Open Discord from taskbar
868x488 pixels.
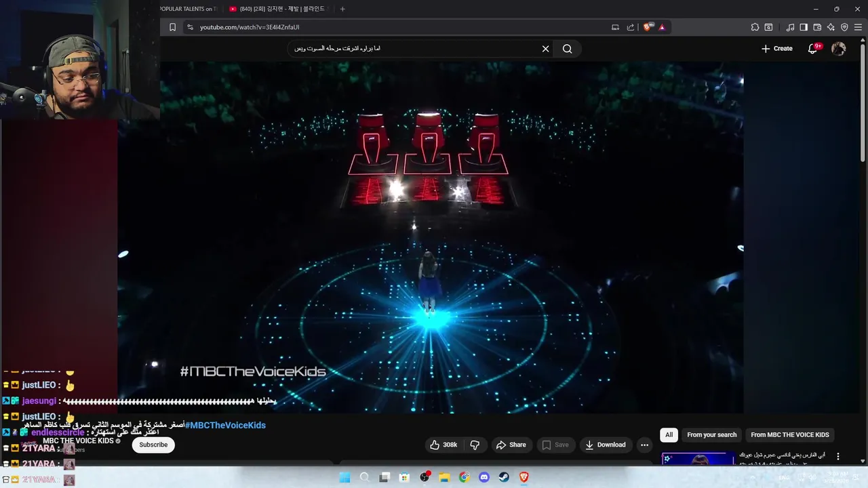pyautogui.click(x=484, y=477)
